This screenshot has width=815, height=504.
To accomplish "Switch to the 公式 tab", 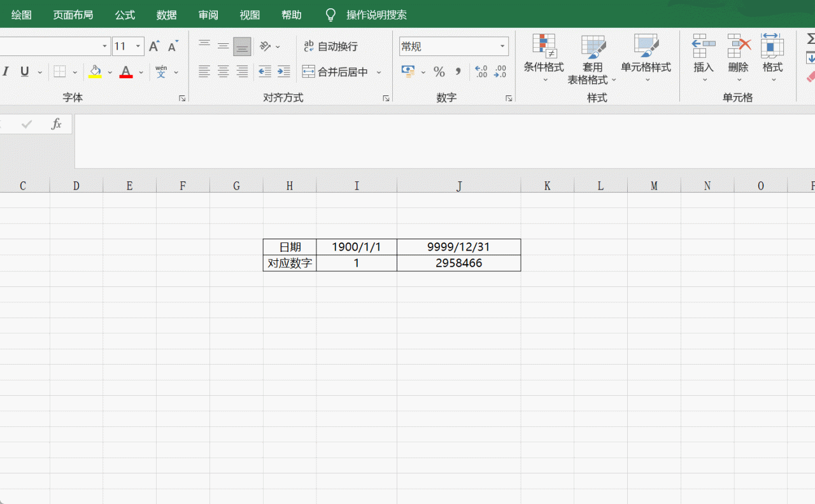I will click(x=125, y=15).
